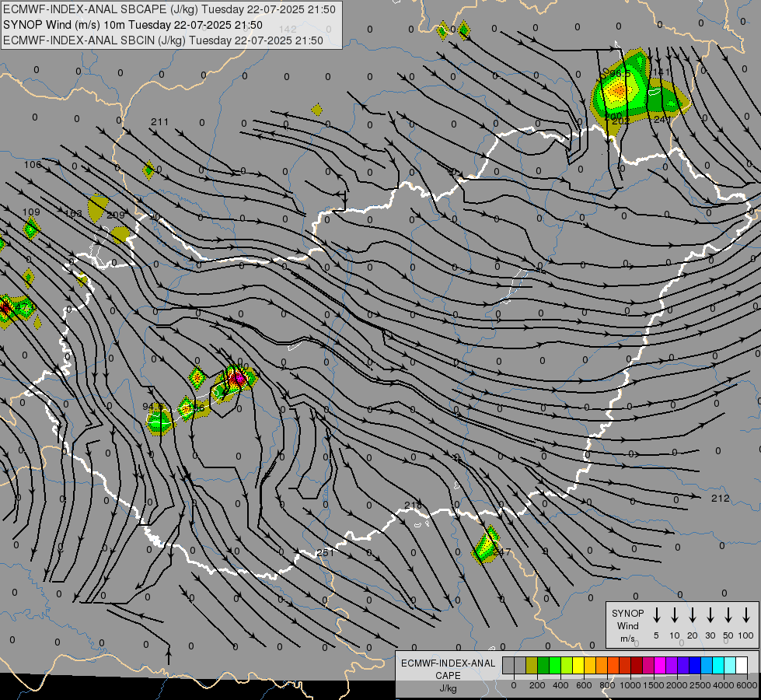761x700 pixels.
Task: Click the map value 241
Action: [x=662, y=119]
